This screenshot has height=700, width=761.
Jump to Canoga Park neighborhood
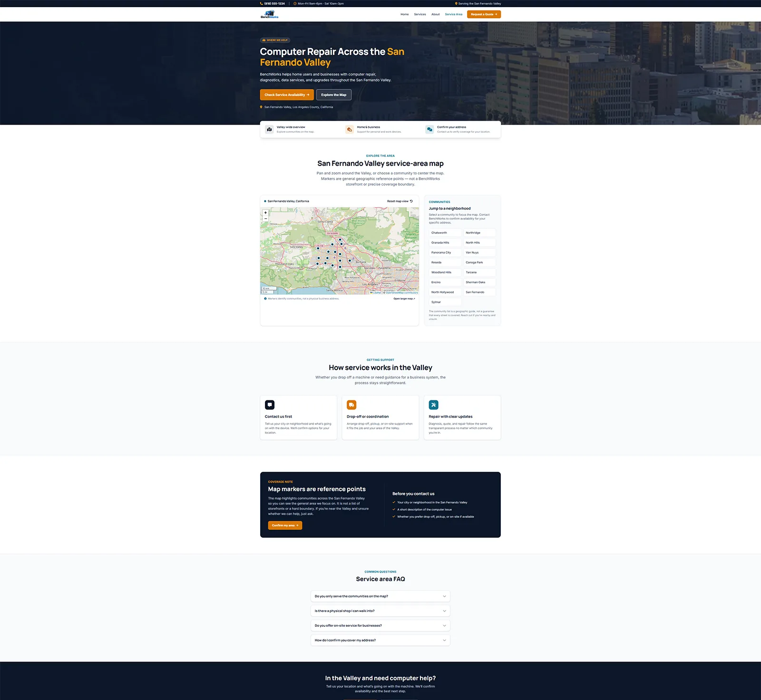479,262
